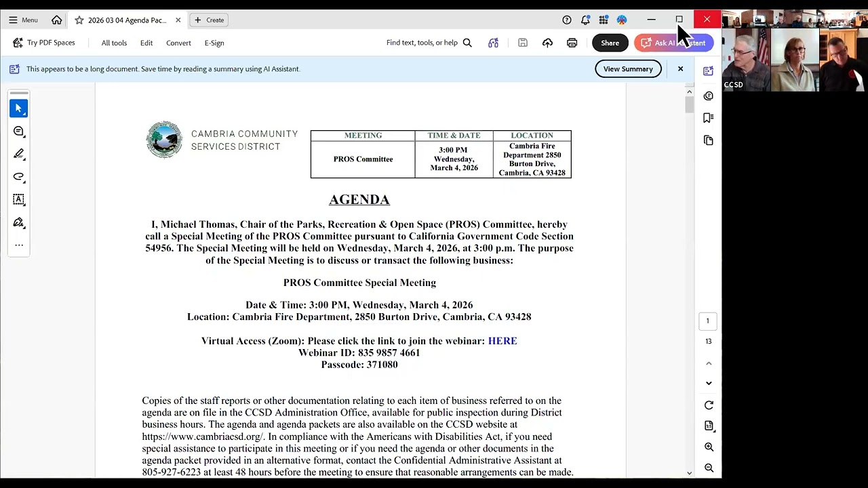Open the Comments right panel
The width and height of the screenshot is (868, 488).
point(709,96)
